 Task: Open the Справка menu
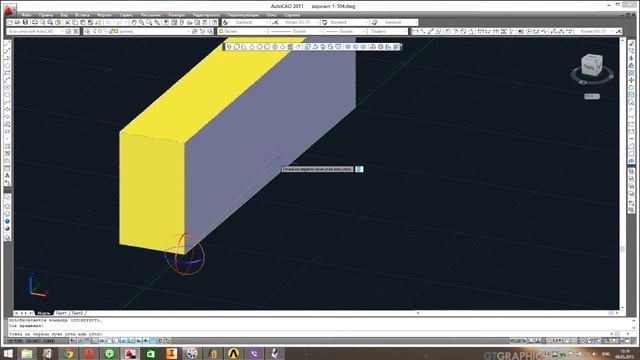tap(292, 15)
